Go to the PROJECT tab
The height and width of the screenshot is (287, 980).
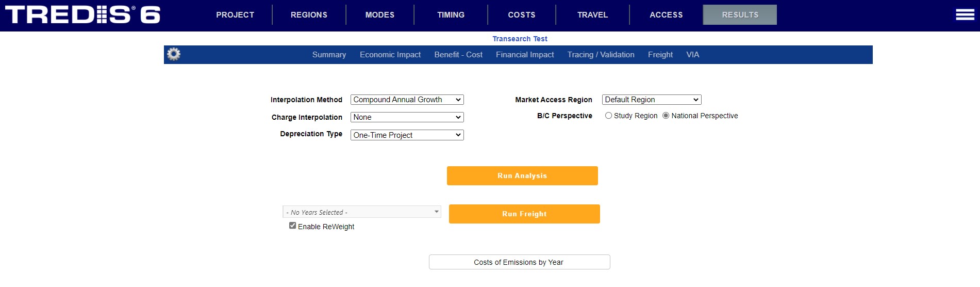[235, 15]
